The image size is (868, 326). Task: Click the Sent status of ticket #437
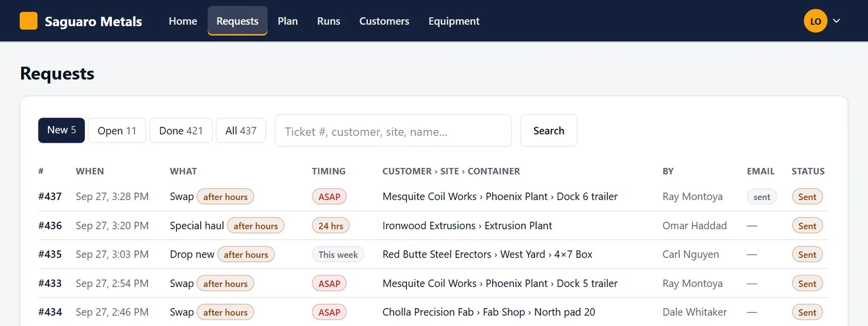click(807, 197)
